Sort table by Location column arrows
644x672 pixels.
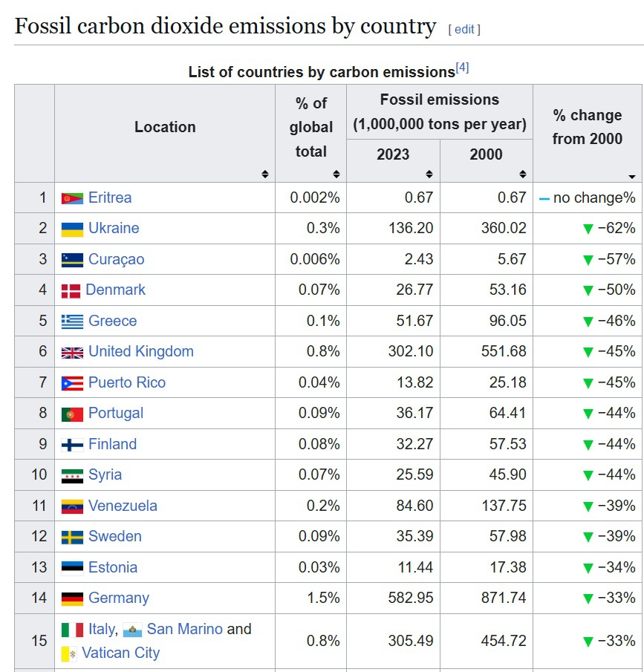coord(265,174)
